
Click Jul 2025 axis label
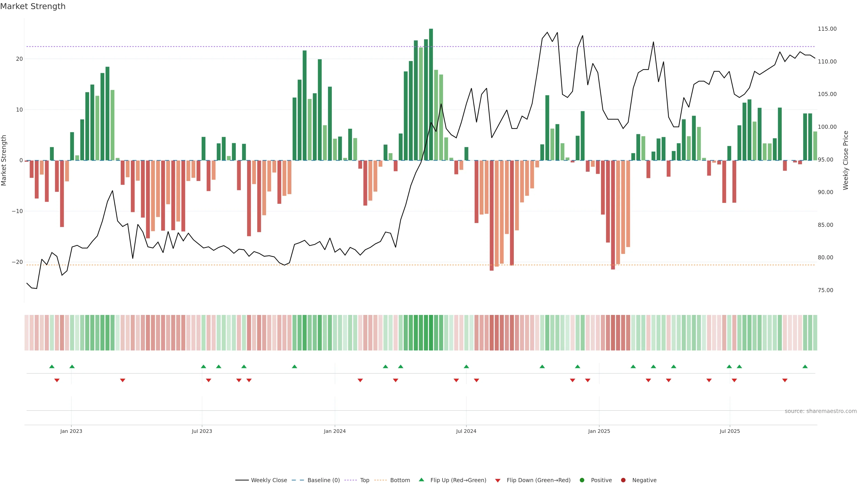tap(729, 431)
